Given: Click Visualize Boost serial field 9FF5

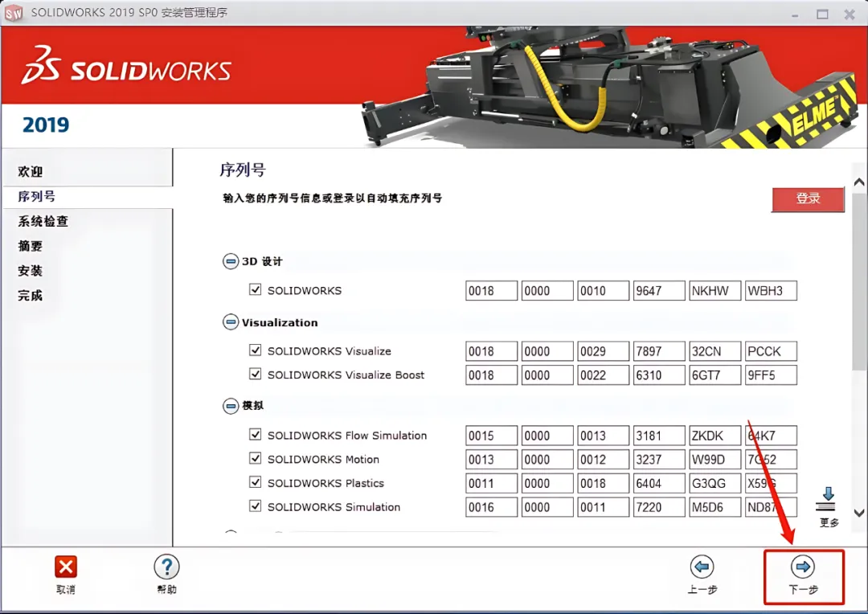Looking at the screenshot, I should [x=771, y=375].
